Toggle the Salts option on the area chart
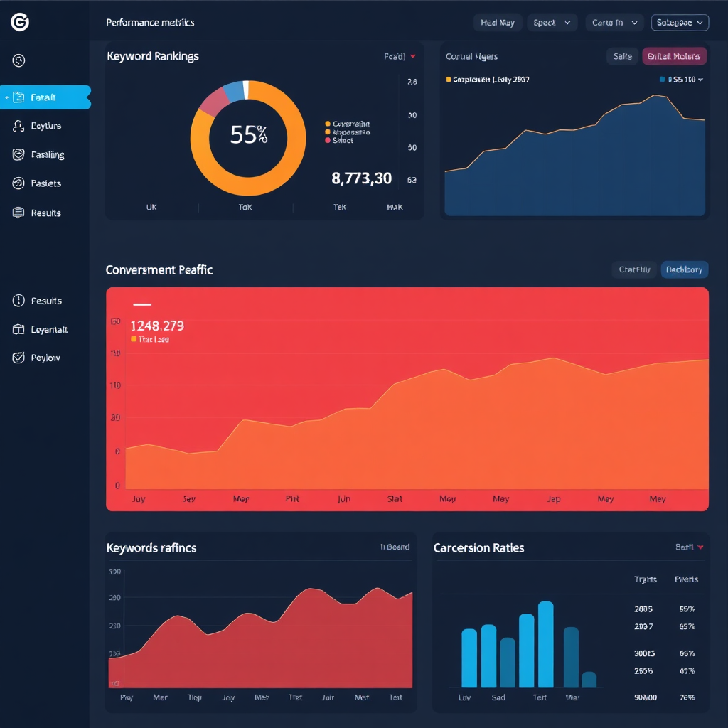This screenshot has height=728, width=728. pos(622,56)
